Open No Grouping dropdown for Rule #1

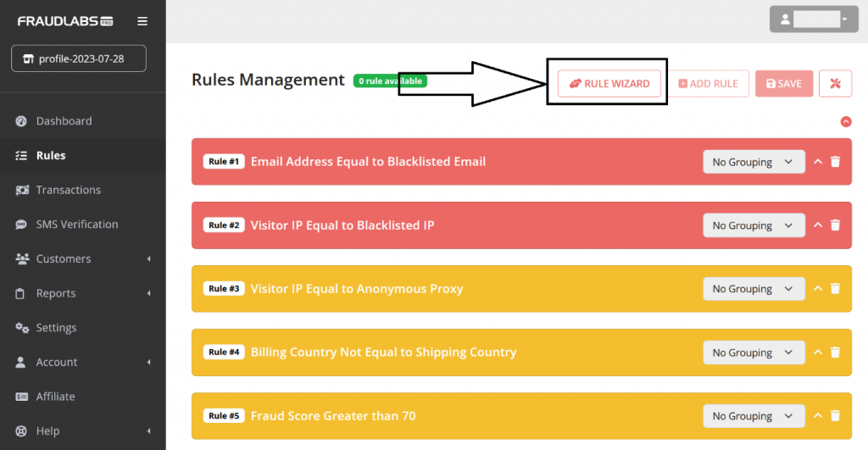tap(754, 162)
